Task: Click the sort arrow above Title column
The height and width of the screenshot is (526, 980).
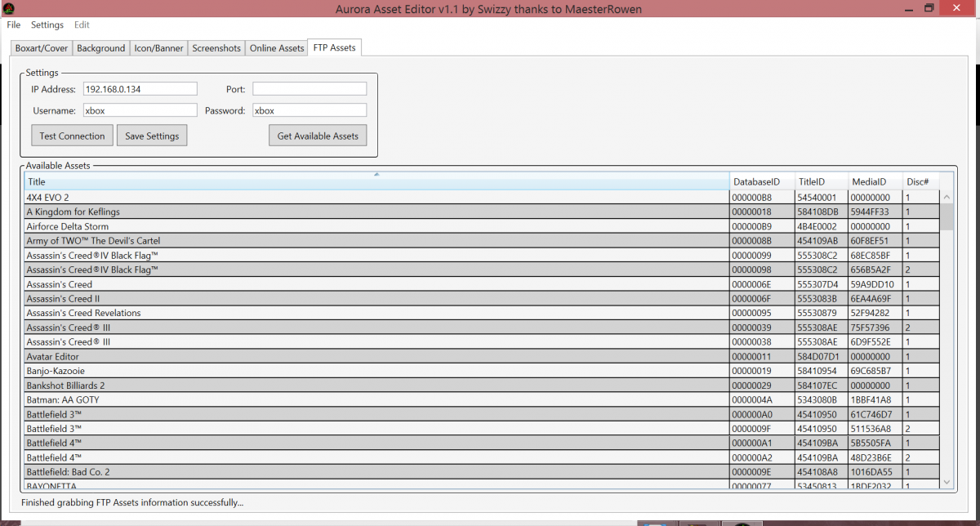Action: tap(376, 175)
